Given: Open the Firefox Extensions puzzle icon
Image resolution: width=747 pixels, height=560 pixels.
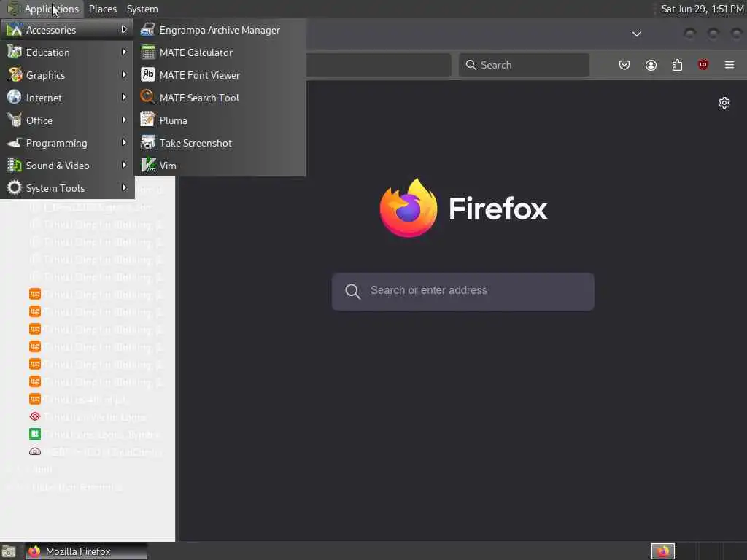Looking at the screenshot, I should pos(677,65).
